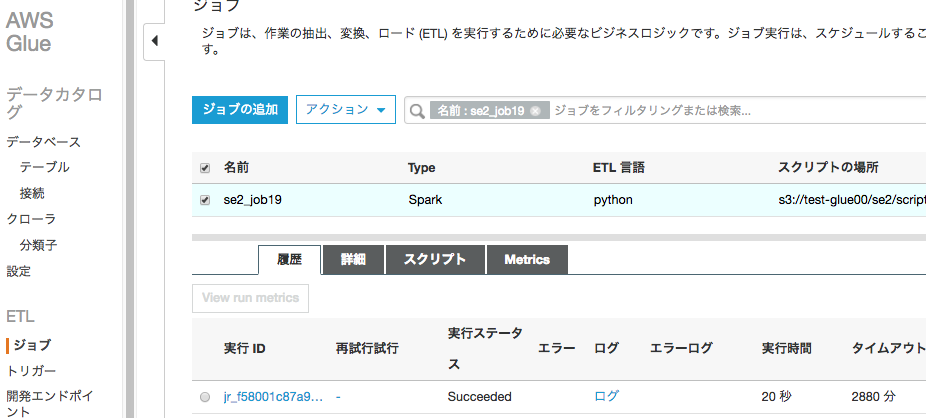The width and height of the screenshot is (926, 418).
Task: Uncheck the se2_job19 row checkbox
Action: (x=205, y=200)
